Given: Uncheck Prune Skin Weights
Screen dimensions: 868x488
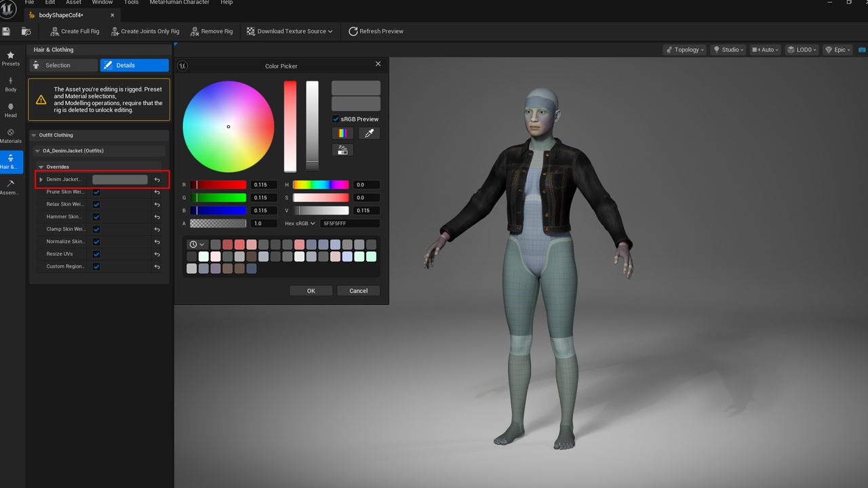Looking at the screenshot, I should pyautogui.click(x=96, y=192).
